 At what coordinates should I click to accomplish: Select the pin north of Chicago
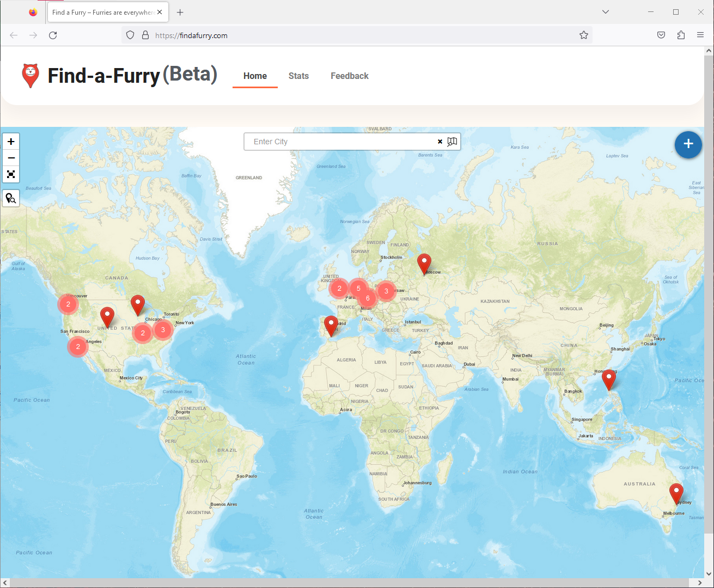(138, 305)
